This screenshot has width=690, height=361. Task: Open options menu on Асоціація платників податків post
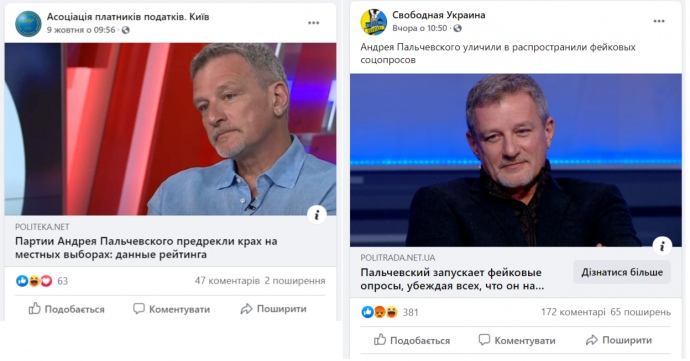pyautogui.click(x=313, y=23)
